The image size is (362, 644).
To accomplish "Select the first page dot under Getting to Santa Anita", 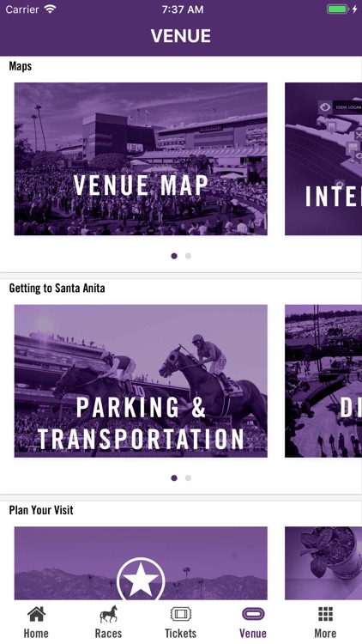I will 174,477.
